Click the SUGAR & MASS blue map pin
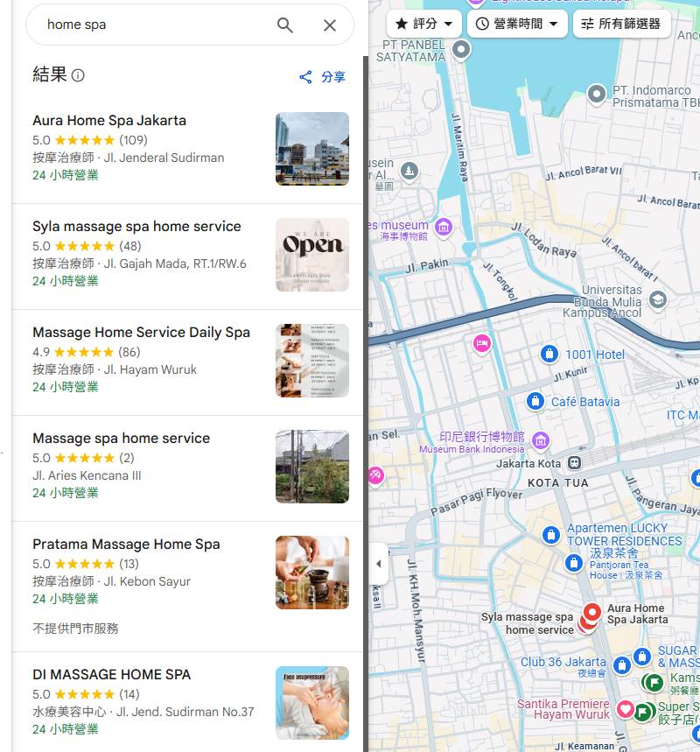Image resolution: width=700 pixels, height=752 pixels. coord(642,656)
